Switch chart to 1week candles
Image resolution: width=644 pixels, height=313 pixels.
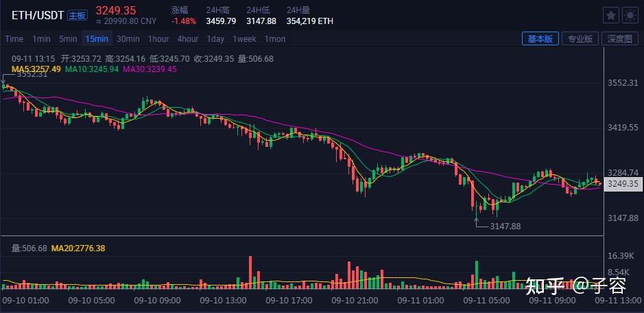[244, 39]
